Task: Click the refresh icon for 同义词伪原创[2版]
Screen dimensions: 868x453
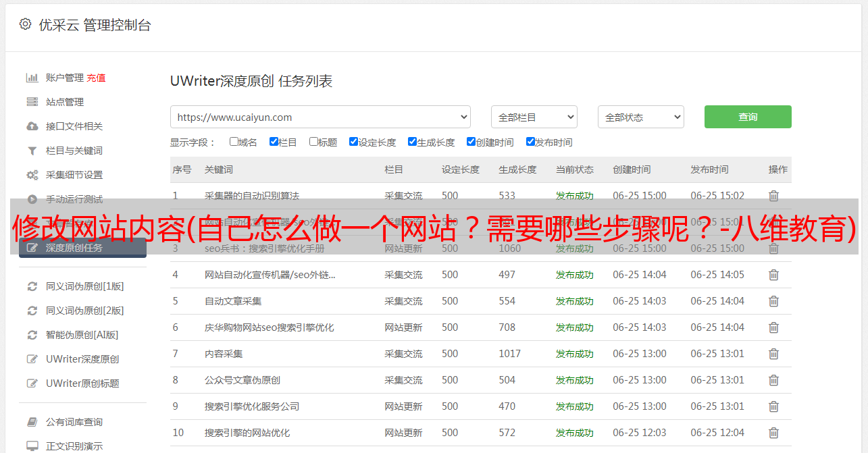Action: point(32,311)
